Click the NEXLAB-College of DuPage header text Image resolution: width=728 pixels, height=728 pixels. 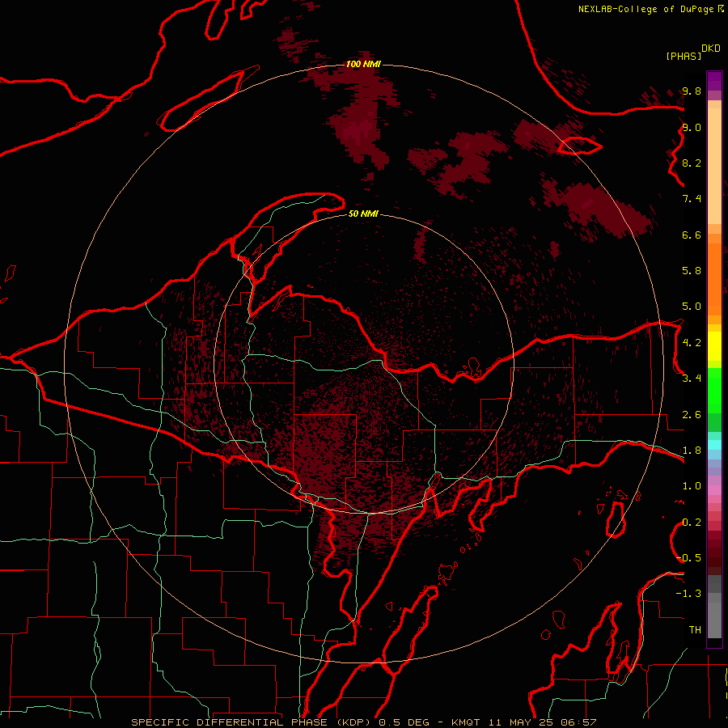pos(650,9)
